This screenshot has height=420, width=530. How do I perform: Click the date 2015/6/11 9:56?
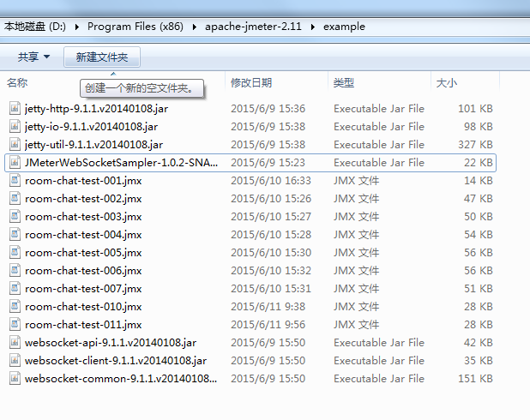pyautogui.click(x=268, y=325)
